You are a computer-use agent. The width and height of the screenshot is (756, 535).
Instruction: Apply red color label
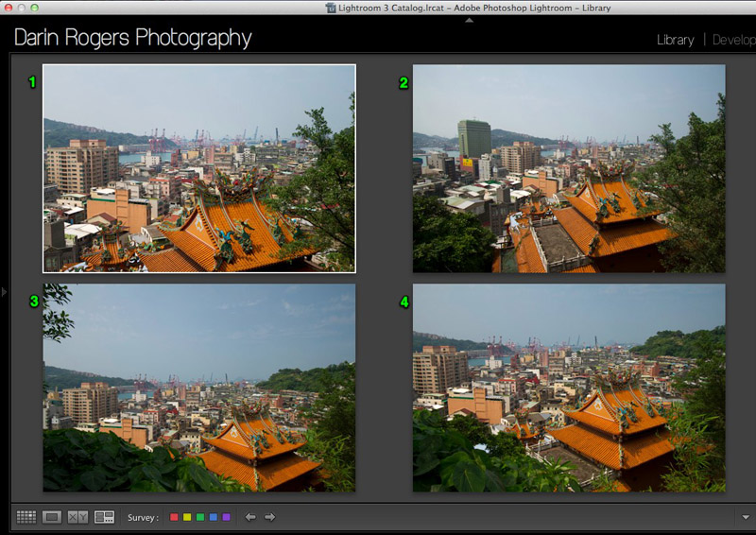pos(174,517)
